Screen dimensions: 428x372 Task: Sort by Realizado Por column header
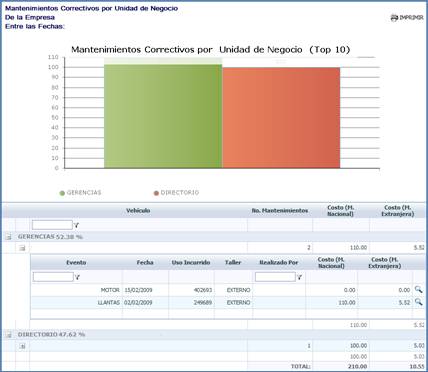[279, 263]
